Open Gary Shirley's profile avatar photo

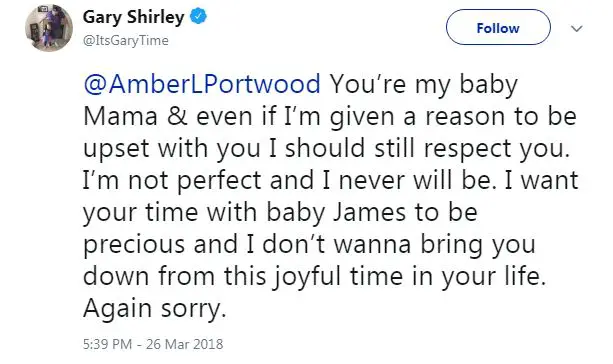tap(49, 28)
